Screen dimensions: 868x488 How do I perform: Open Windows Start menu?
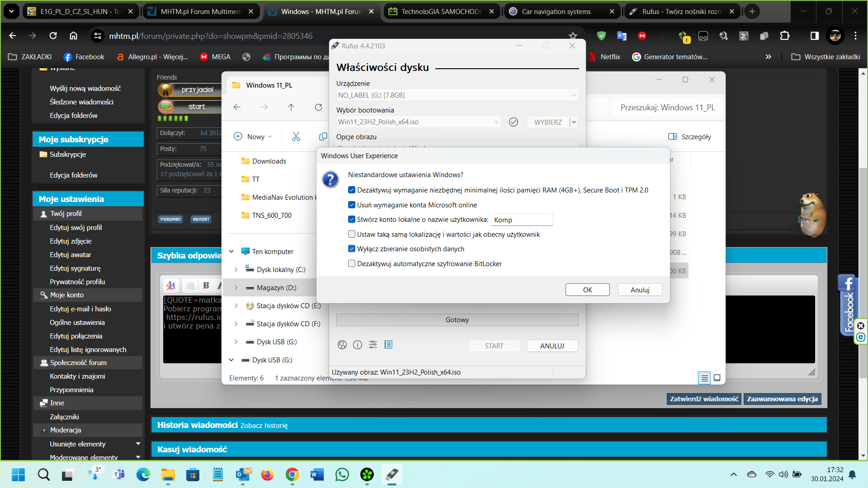click(18, 474)
